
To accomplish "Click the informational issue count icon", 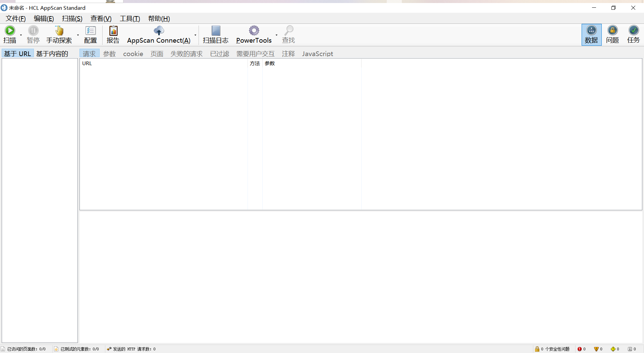I will click(x=630, y=349).
